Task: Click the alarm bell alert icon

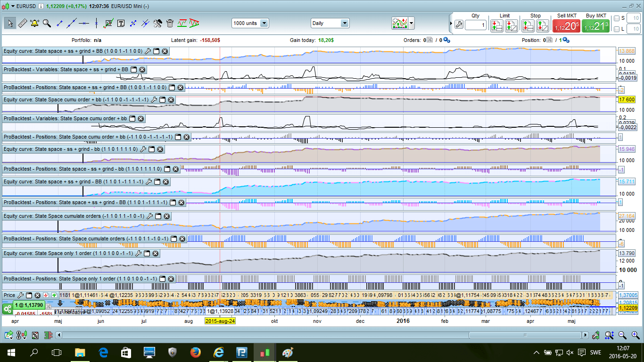Action: click(34, 23)
